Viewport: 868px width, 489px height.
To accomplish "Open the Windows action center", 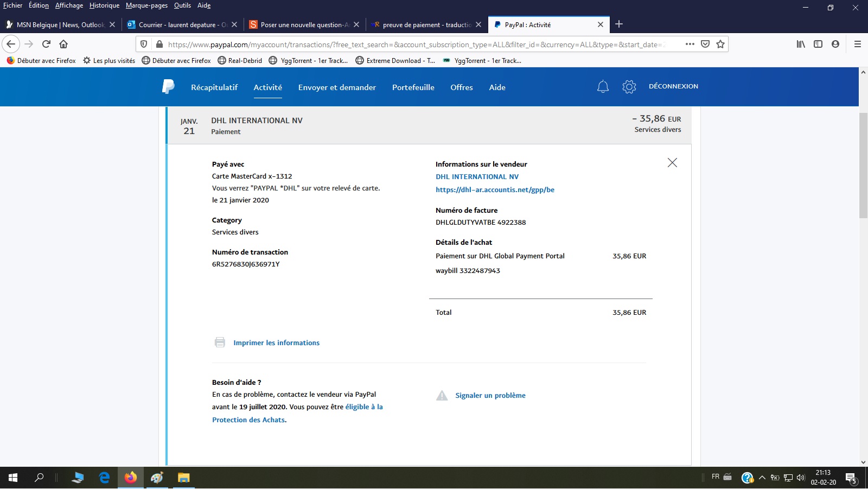I will point(852,478).
